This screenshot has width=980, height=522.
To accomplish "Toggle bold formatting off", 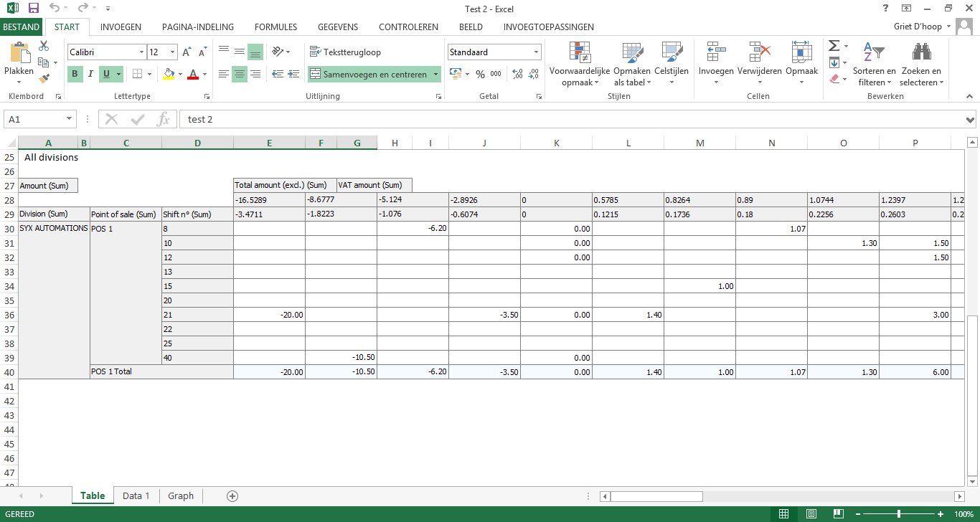I will pos(75,74).
